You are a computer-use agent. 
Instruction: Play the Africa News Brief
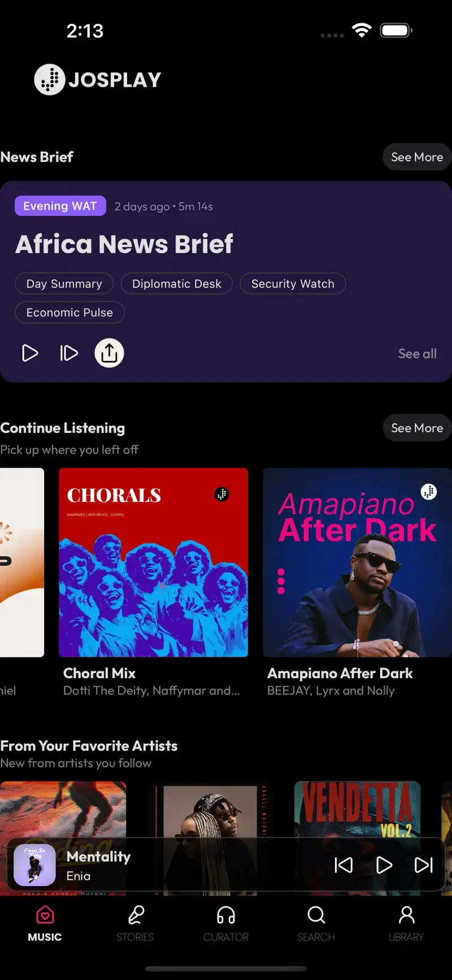coord(30,353)
